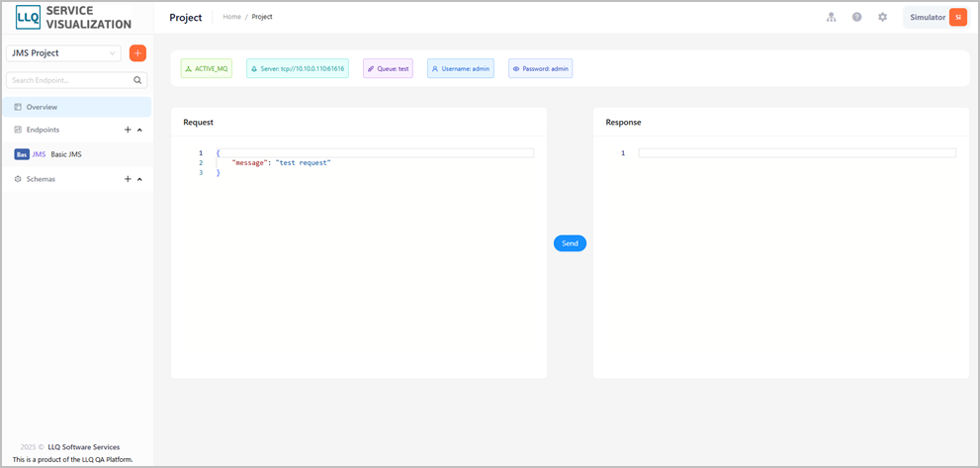980x468 pixels.
Task: Click the Password admin tag with eye icon
Action: click(540, 69)
